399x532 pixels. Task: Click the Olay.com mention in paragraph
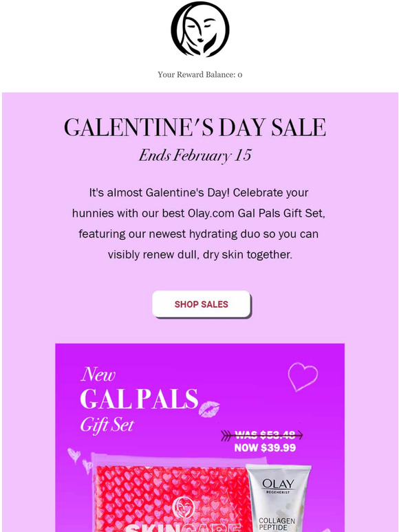click(x=211, y=214)
